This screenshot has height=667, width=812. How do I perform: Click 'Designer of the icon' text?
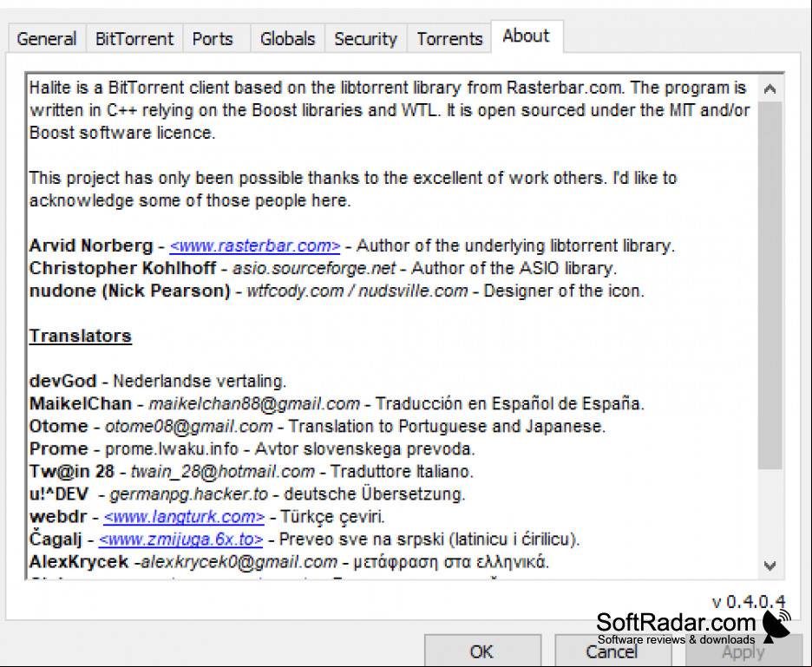pyautogui.click(x=564, y=291)
